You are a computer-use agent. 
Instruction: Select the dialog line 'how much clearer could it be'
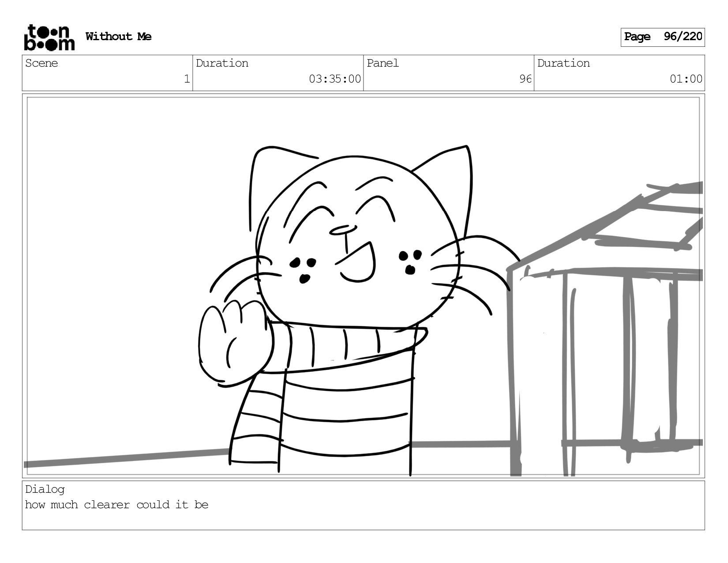pyautogui.click(x=116, y=505)
